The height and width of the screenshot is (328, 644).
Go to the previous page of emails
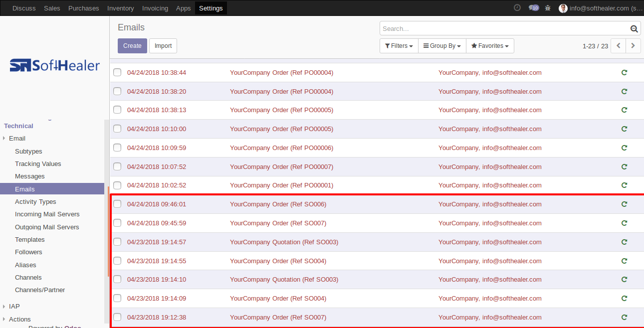[619, 46]
